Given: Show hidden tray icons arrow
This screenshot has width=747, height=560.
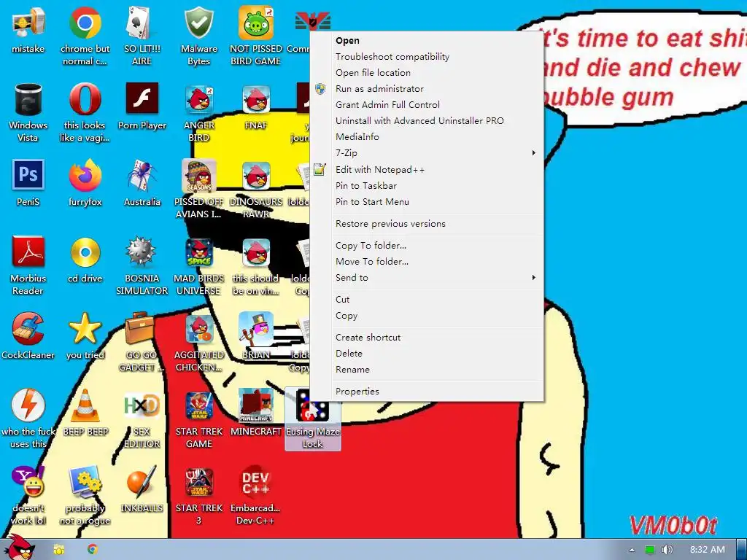Looking at the screenshot, I should point(632,550).
